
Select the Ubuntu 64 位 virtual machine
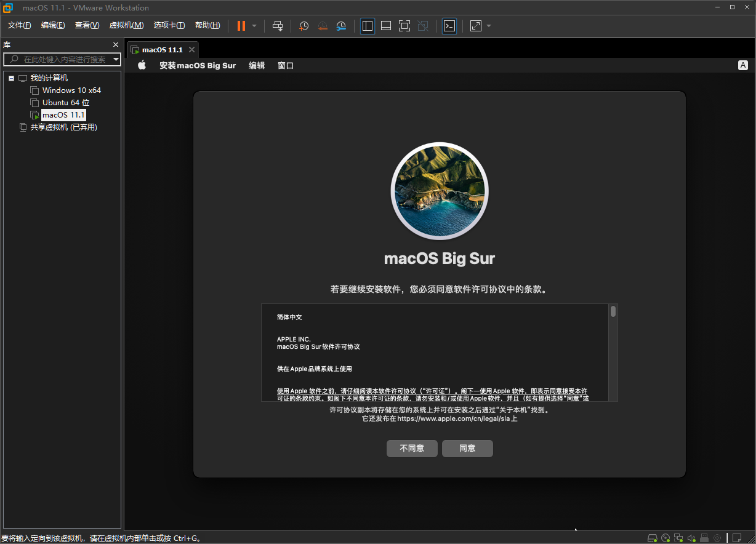click(x=66, y=103)
